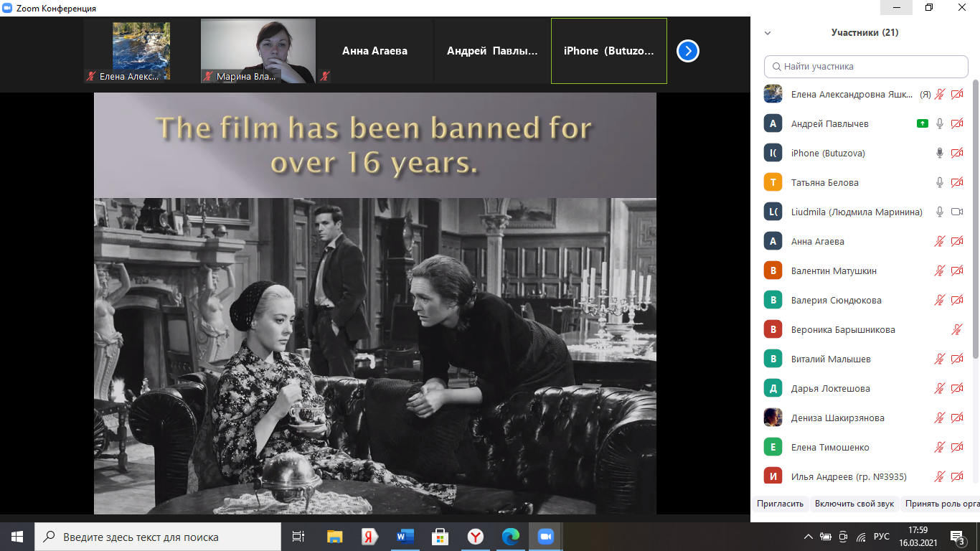Click Включить свой звук button

(x=854, y=504)
